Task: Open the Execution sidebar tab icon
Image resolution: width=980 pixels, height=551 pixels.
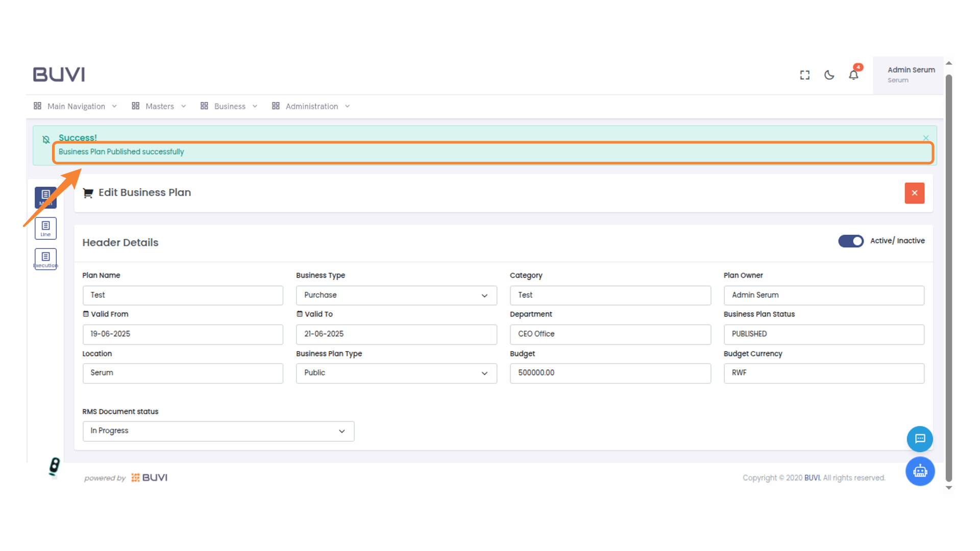Action: coord(45,259)
